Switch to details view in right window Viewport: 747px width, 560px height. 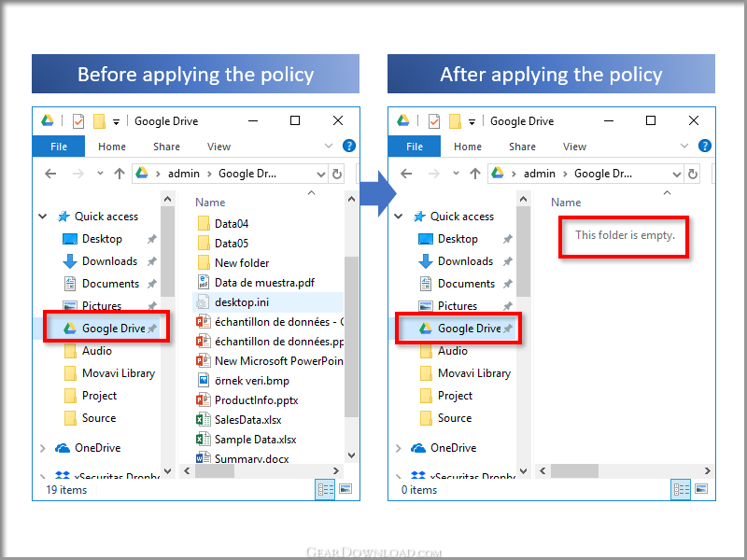pyautogui.click(x=682, y=489)
